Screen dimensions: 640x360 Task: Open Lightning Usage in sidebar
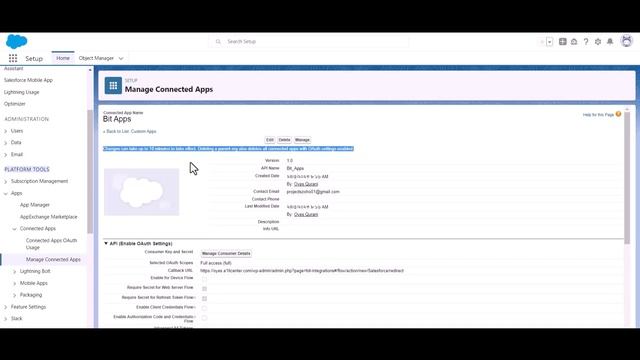[22, 92]
